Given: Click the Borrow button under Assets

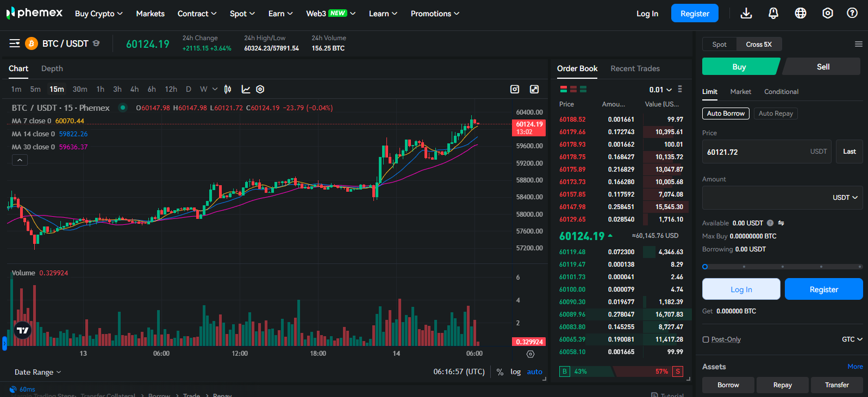Looking at the screenshot, I should pos(728,385).
